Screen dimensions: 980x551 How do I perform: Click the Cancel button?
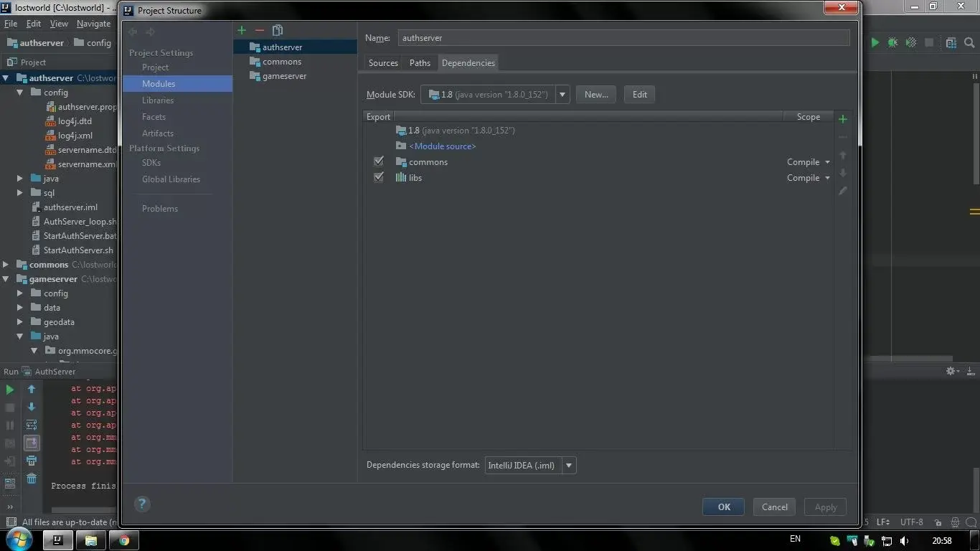775,507
